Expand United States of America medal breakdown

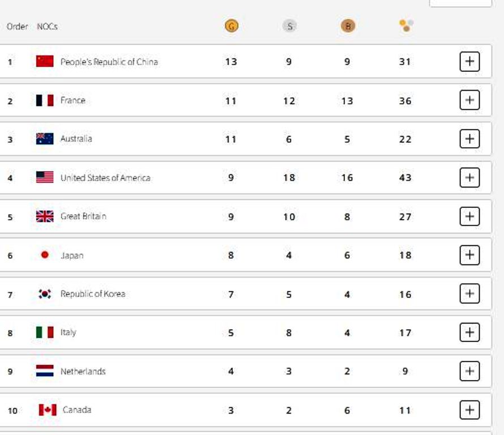pos(469,178)
